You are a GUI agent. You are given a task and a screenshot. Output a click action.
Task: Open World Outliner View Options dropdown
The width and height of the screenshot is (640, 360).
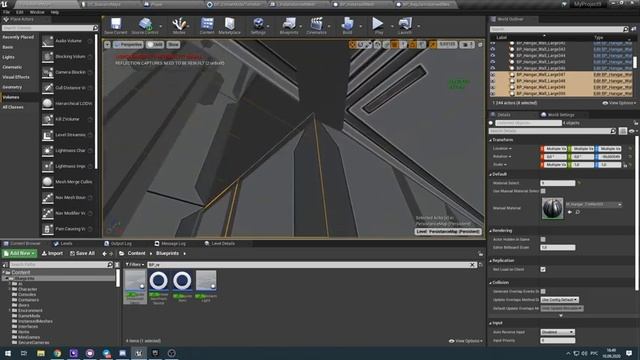pyautogui.click(x=619, y=103)
